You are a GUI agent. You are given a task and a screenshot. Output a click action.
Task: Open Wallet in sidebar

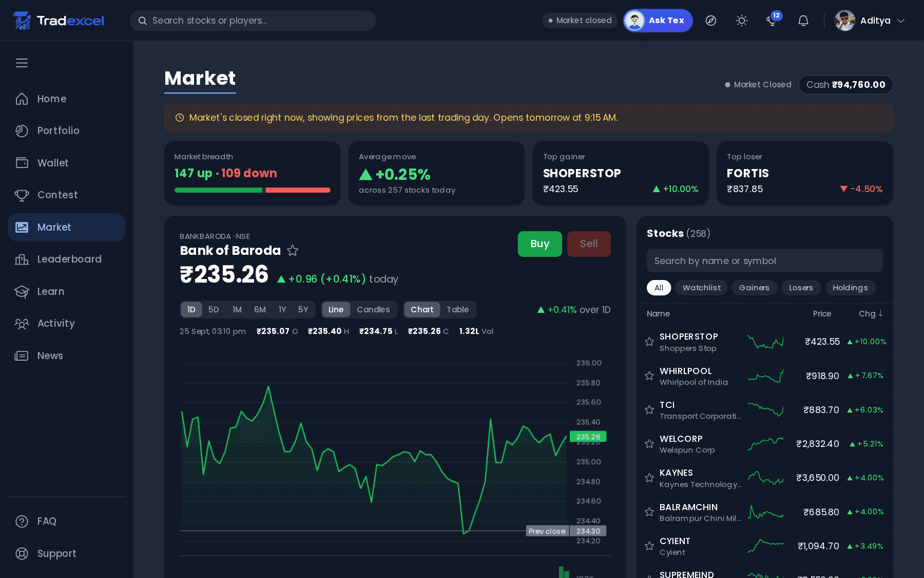click(x=67, y=163)
